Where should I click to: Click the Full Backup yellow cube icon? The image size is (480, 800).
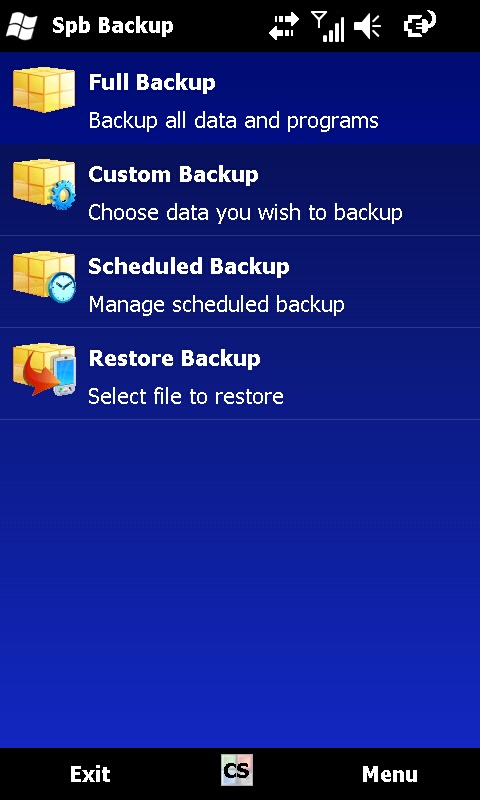pyautogui.click(x=44, y=90)
